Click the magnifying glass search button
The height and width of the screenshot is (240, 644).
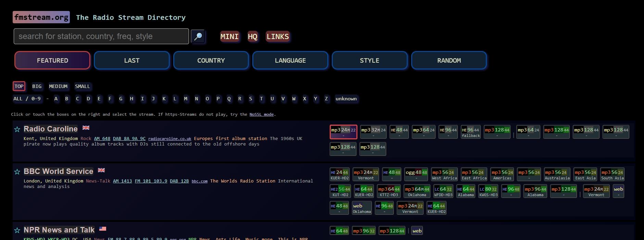point(198,36)
